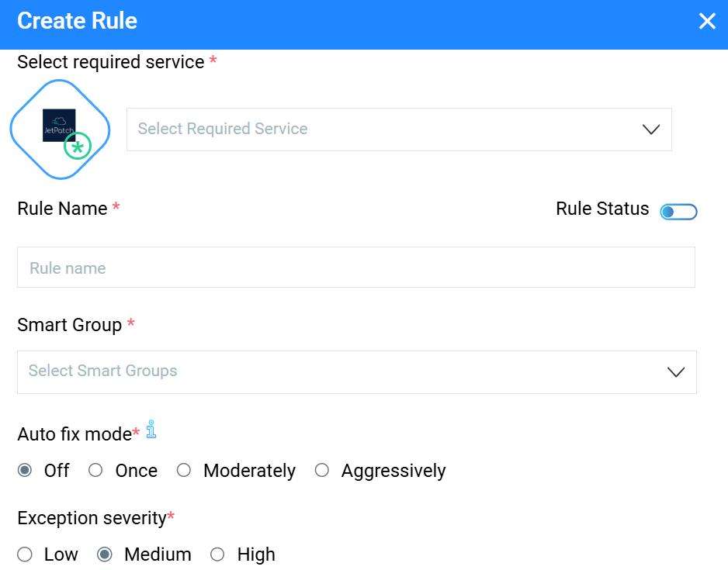This screenshot has height=570, width=728.
Task: Click the Create Rule title text
Action: pyautogui.click(x=77, y=21)
